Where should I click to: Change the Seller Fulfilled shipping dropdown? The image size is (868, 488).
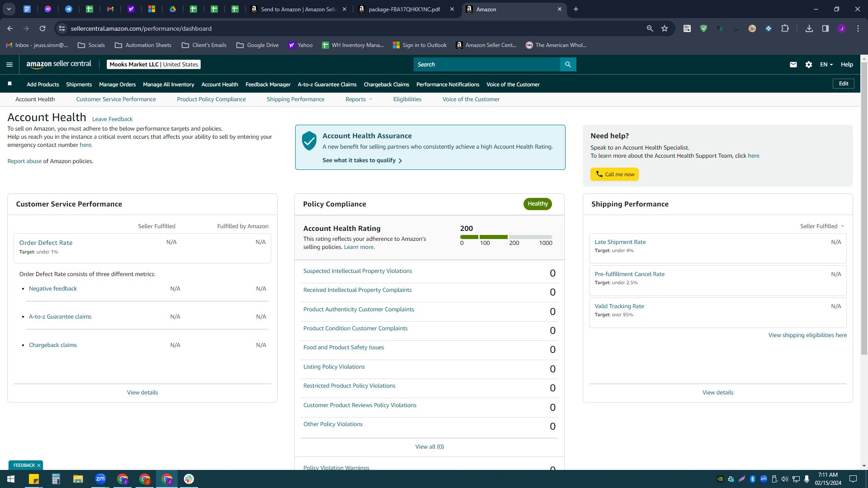point(822,226)
